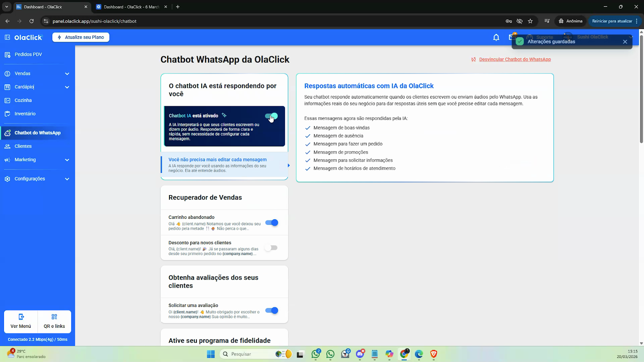
Task: Turn off Carrinho abandonado toggle
Action: (x=272, y=223)
